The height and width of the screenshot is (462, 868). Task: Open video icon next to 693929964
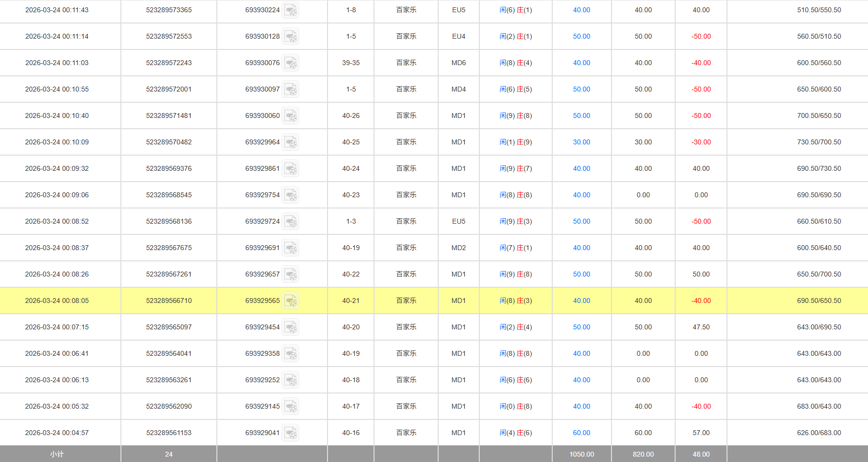pyautogui.click(x=290, y=142)
